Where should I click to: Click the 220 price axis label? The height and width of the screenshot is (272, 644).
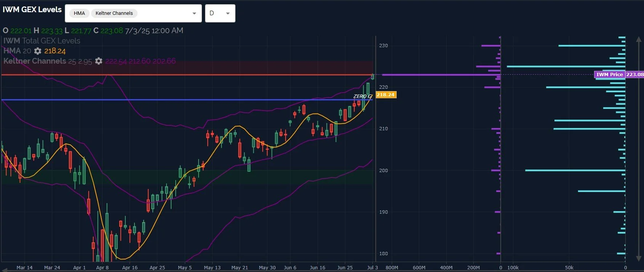tap(383, 87)
